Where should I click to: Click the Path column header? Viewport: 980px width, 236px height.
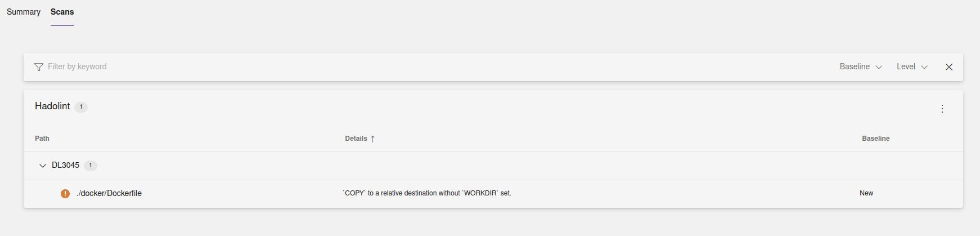point(42,139)
